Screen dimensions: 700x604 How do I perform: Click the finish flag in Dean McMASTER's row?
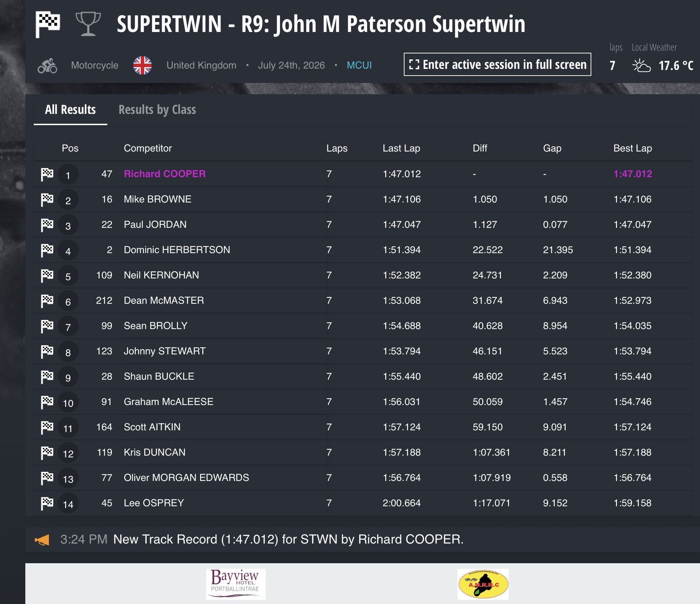[x=47, y=301]
